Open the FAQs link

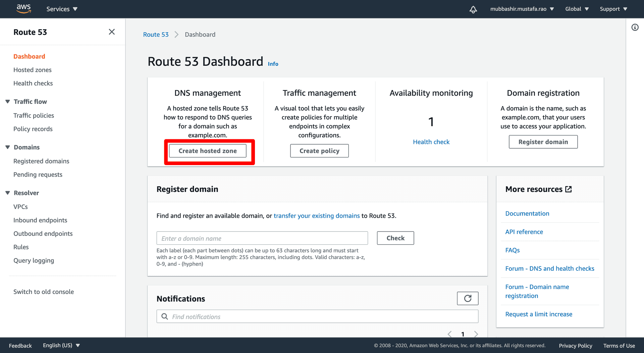tap(512, 250)
